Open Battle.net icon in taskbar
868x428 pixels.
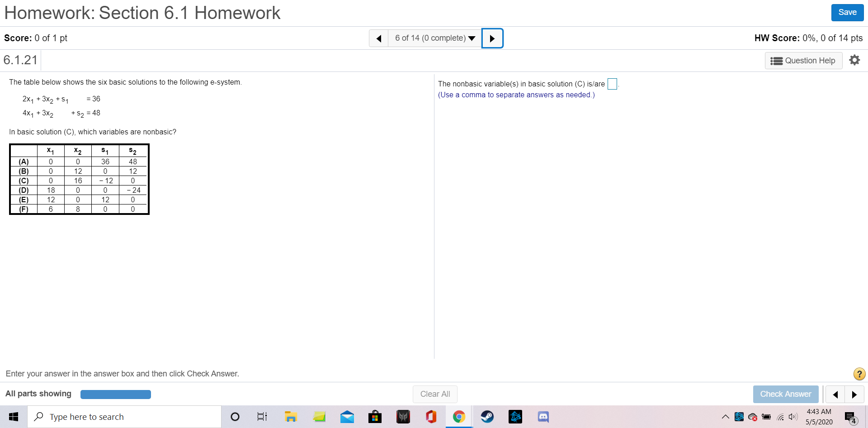point(515,417)
